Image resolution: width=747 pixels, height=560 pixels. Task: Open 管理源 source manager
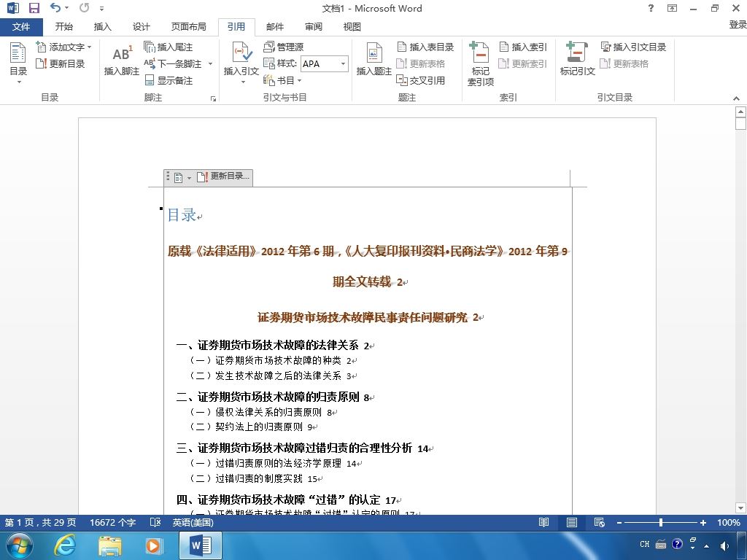284,47
